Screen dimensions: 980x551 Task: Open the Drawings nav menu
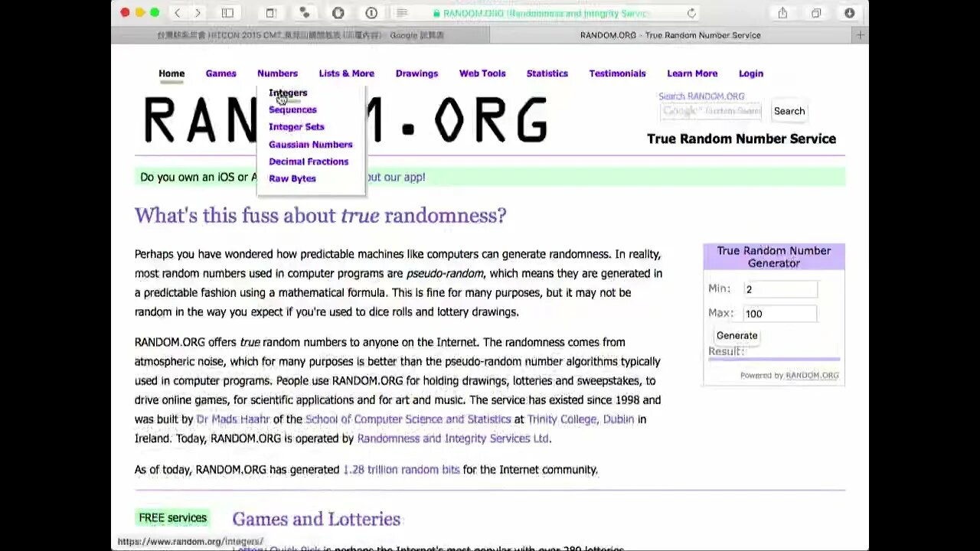click(x=416, y=73)
